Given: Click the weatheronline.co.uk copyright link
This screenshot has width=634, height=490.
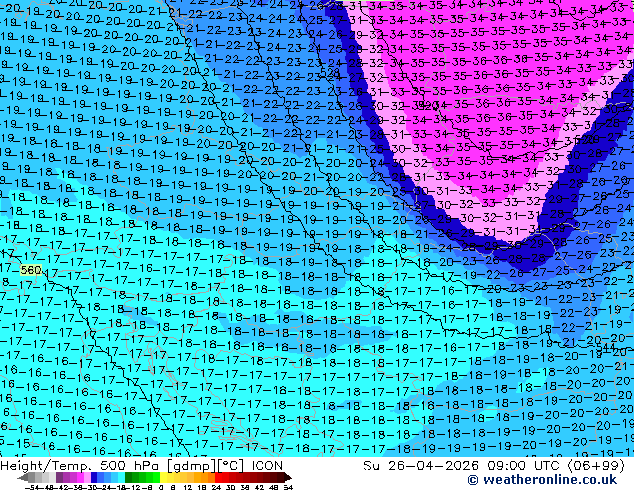Looking at the screenshot, I should pyautogui.click(x=542, y=480).
